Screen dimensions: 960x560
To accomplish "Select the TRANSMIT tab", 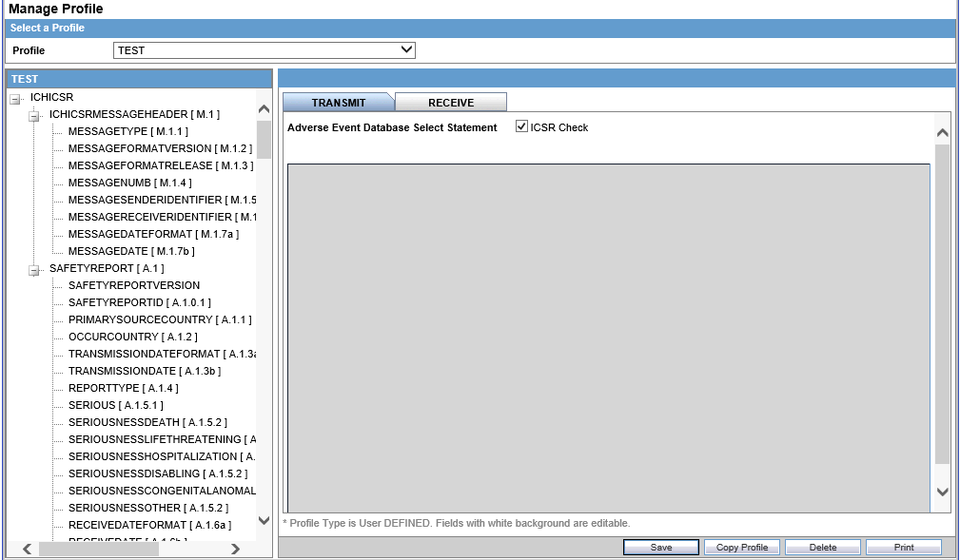I will tap(342, 101).
